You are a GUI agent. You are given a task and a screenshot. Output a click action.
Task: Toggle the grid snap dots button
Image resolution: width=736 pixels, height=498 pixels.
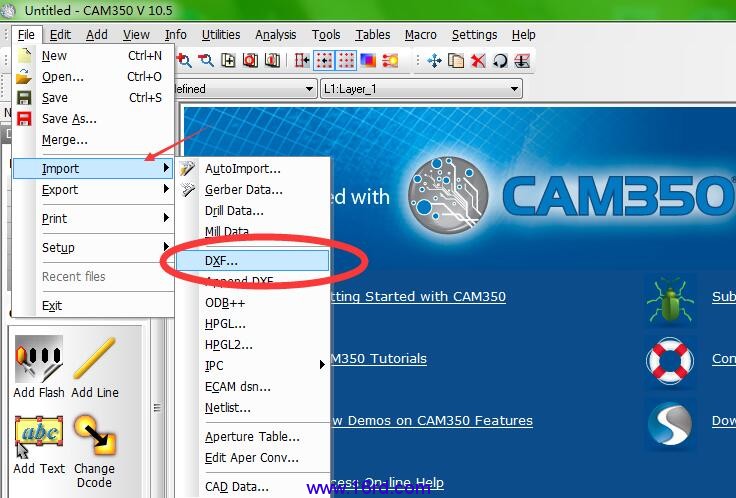(324, 61)
